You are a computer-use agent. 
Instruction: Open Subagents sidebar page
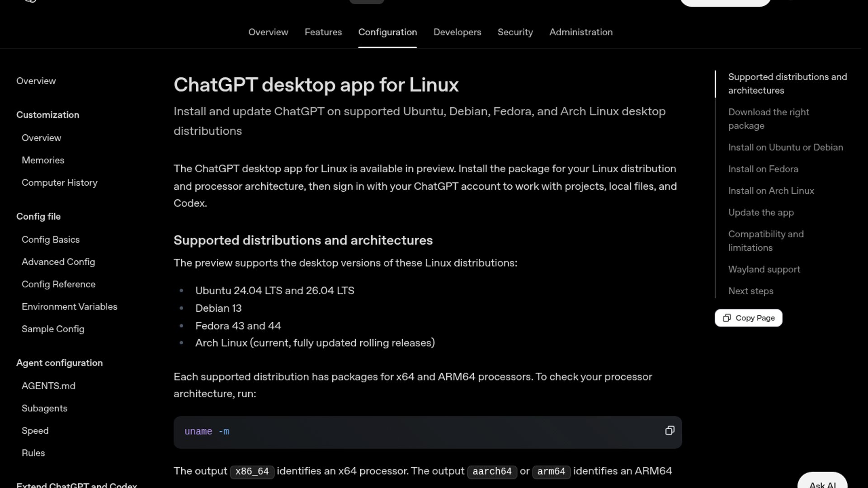pos(44,408)
